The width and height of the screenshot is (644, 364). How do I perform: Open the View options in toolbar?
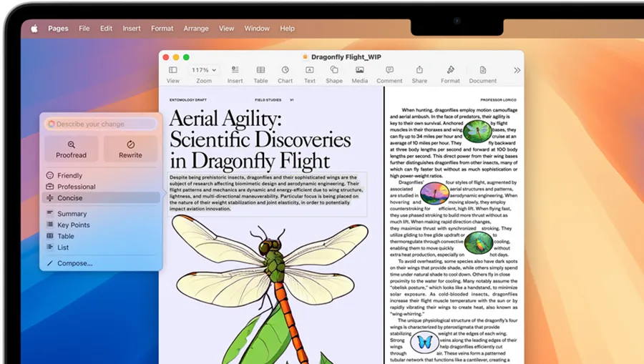tap(172, 70)
